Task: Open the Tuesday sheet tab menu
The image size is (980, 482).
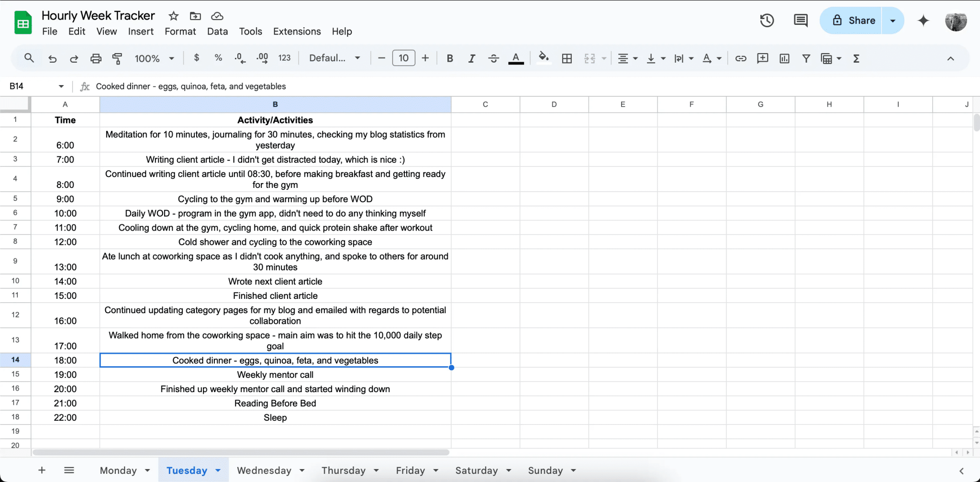Action: (x=219, y=470)
